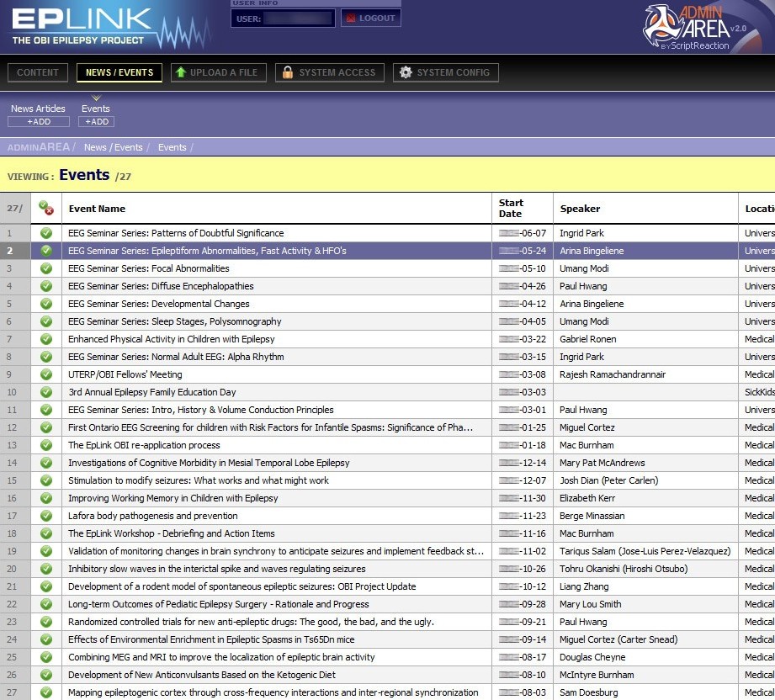Open the System Access section

pyautogui.click(x=330, y=72)
